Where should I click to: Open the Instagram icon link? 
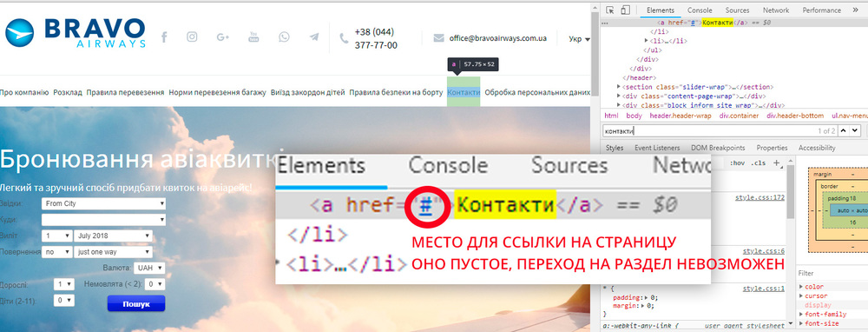[192, 37]
